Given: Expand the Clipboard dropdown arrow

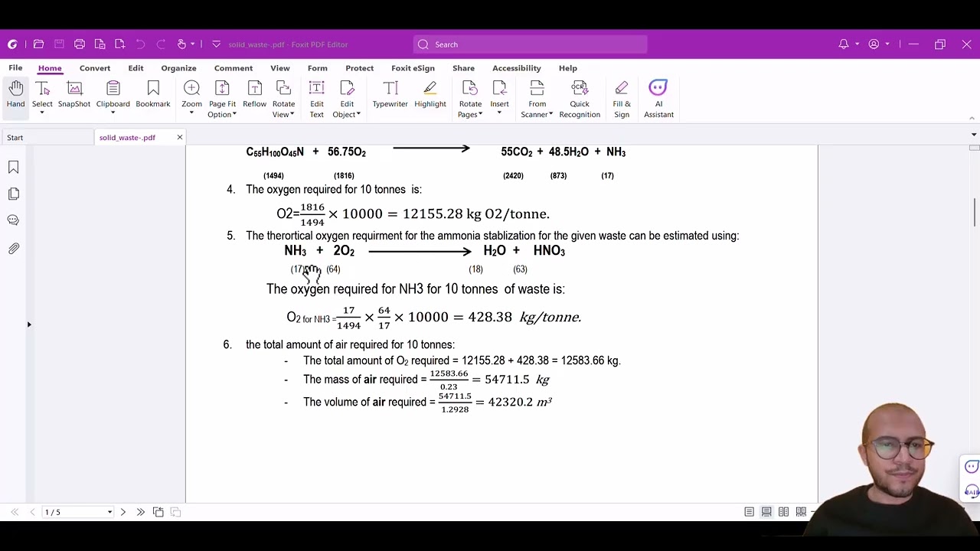Looking at the screenshot, I should 113,113.
